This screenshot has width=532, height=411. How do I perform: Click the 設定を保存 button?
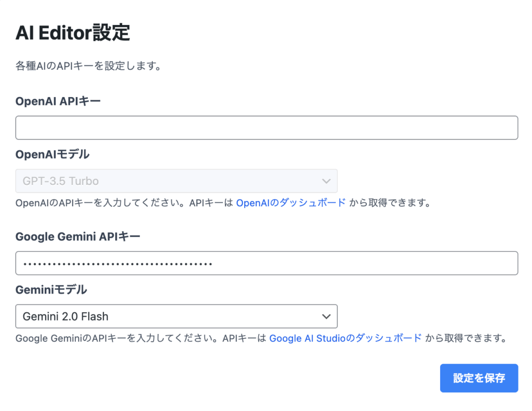pos(479,378)
